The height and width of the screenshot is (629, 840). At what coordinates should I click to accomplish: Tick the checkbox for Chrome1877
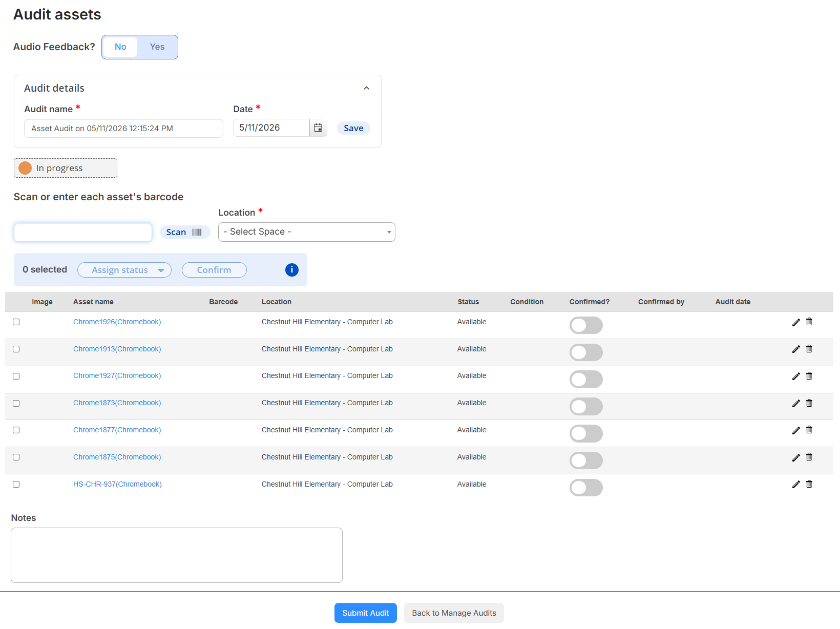(16, 430)
